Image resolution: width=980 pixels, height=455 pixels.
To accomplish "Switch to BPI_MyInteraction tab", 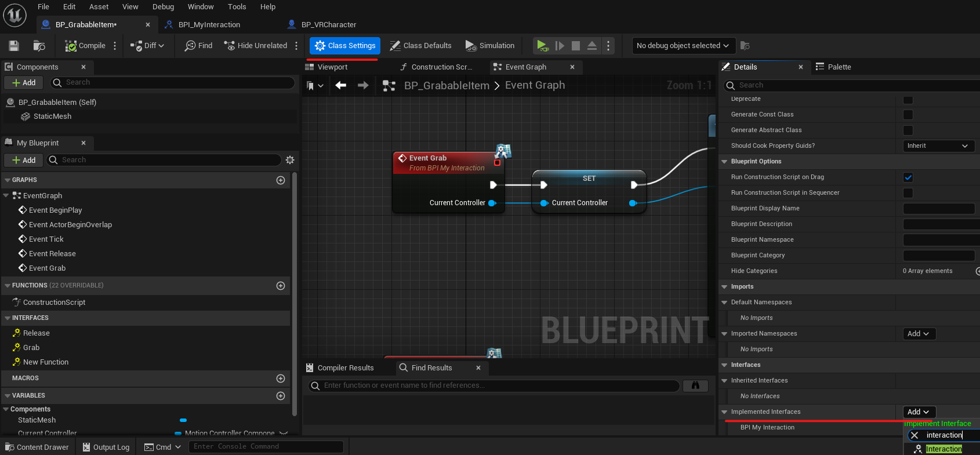I will [209, 25].
